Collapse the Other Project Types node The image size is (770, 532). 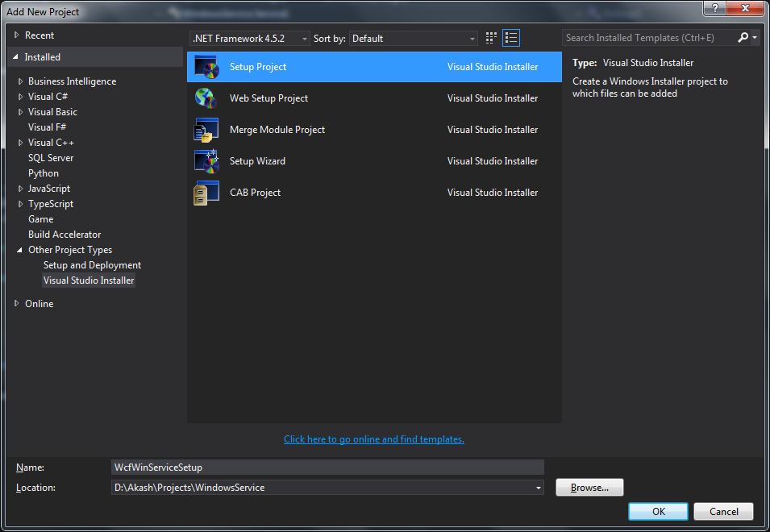tap(19, 249)
